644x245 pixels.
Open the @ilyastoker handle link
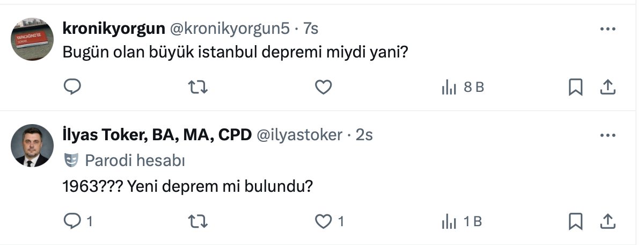299,135
